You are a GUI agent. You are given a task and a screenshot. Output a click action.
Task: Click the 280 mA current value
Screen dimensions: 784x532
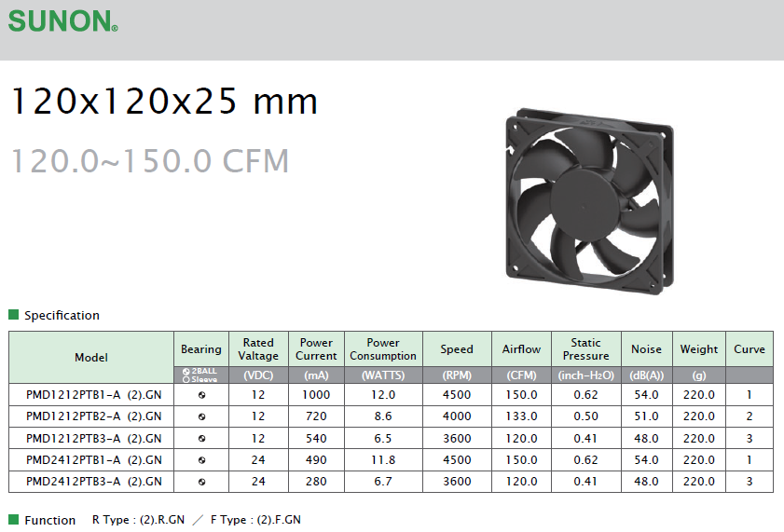pyautogui.click(x=316, y=482)
